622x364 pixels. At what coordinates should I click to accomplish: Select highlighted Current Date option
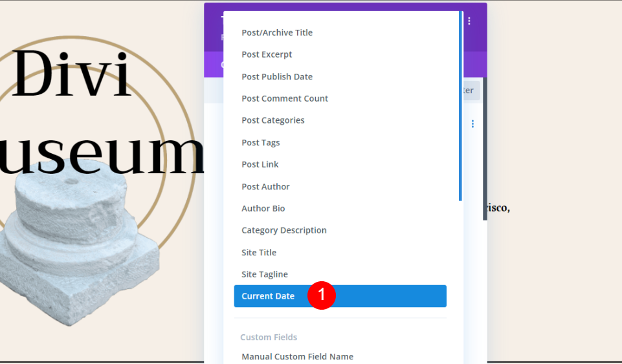click(x=340, y=296)
